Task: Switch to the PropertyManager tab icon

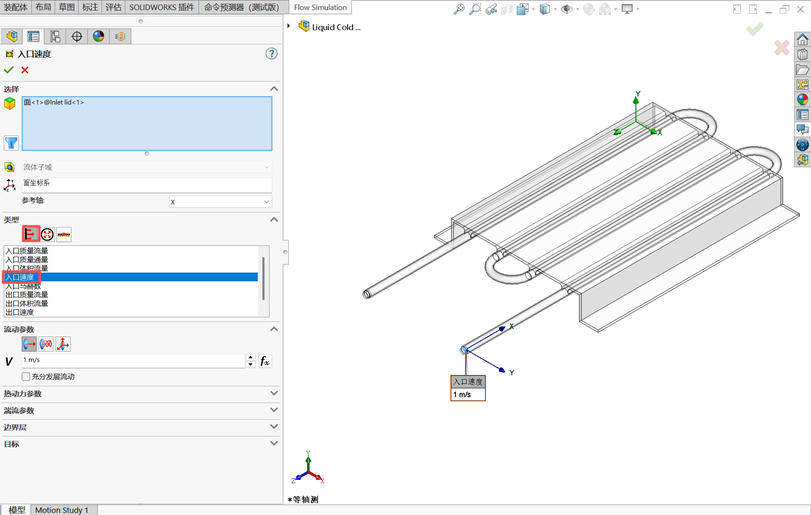Action: (33, 36)
